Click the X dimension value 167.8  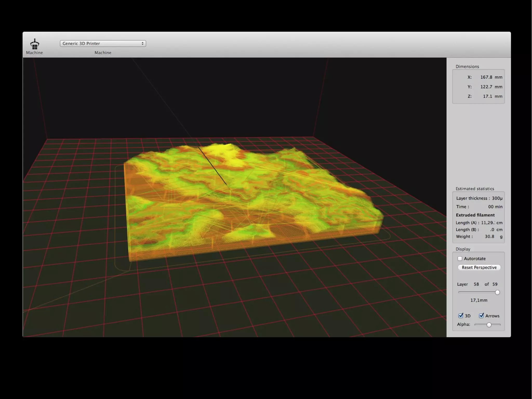(x=486, y=77)
